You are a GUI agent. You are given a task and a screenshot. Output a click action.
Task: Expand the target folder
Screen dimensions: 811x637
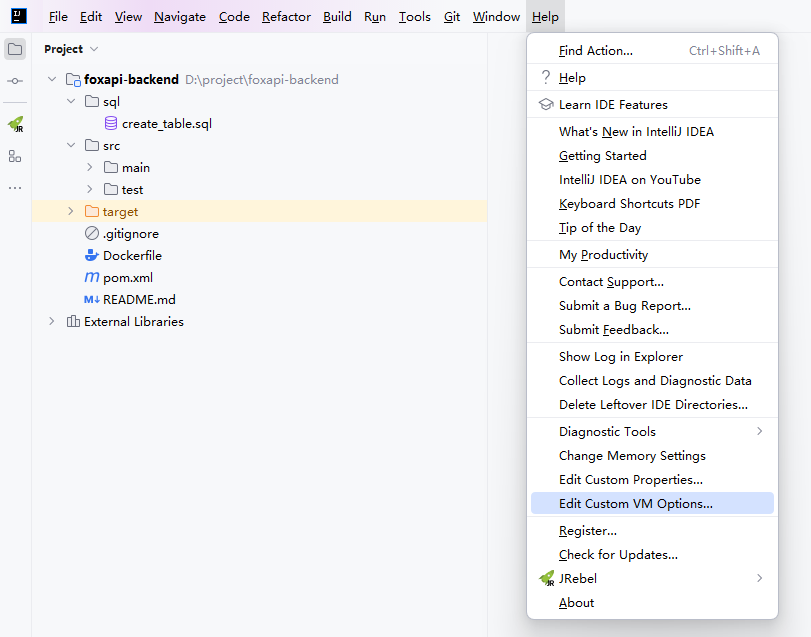[70, 212]
